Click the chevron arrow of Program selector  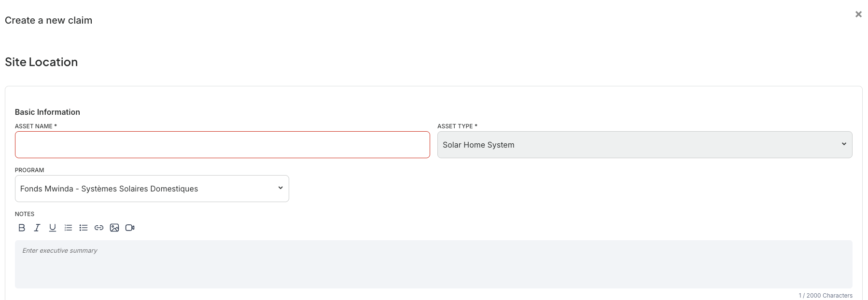280,188
